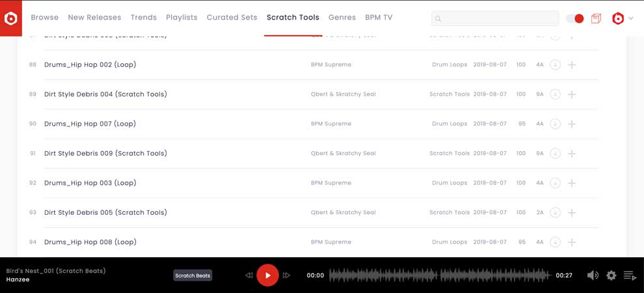Download Drums_Hip Hop 008 (Loop)
This screenshot has height=293, width=644.
[x=556, y=242]
